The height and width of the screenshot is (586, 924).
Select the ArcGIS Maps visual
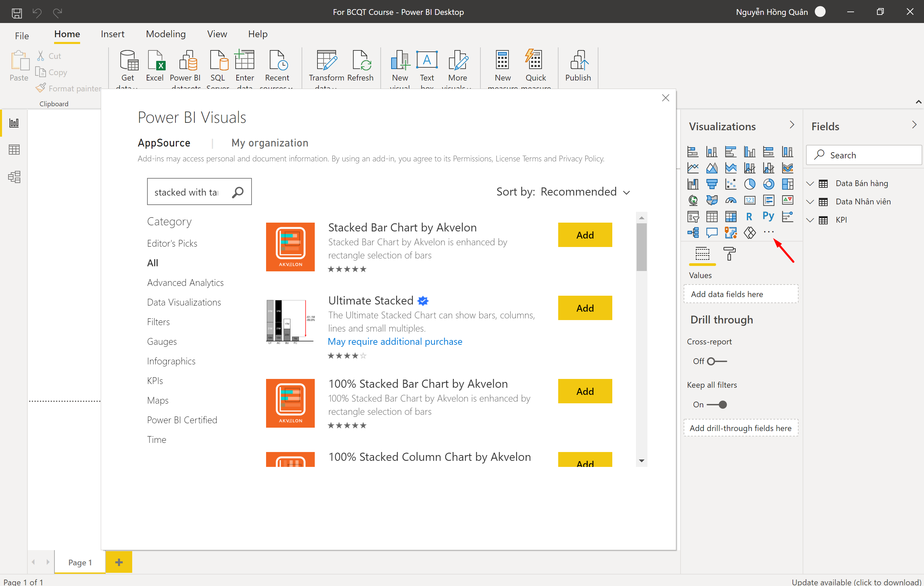coord(731,233)
